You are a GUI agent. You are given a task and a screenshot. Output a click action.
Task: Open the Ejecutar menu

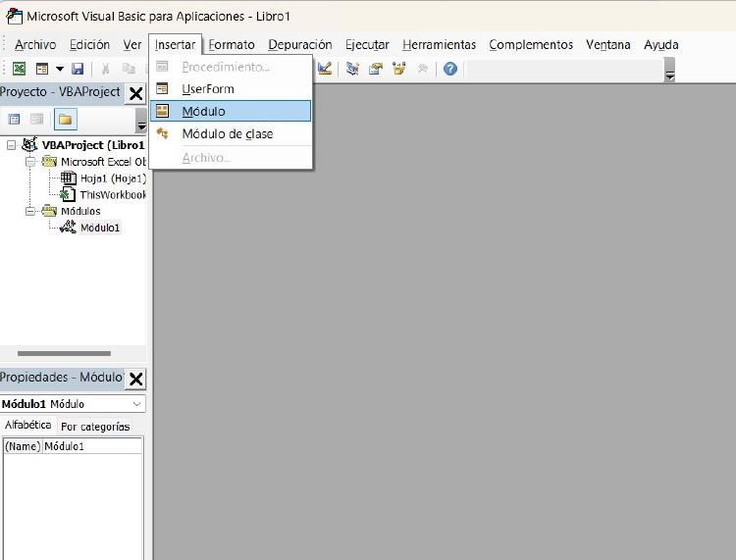[367, 44]
